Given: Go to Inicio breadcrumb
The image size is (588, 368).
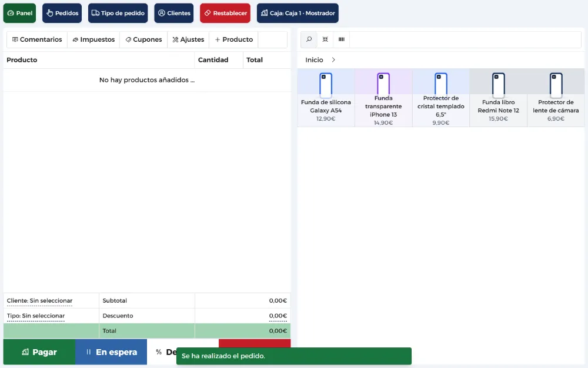Looking at the screenshot, I should point(314,60).
